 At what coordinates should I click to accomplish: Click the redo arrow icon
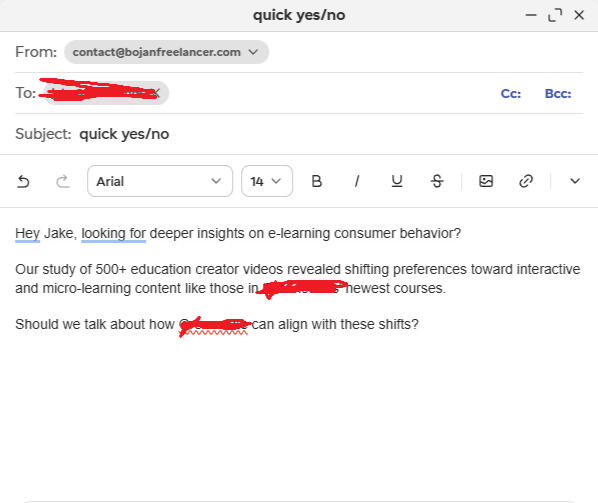pyautogui.click(x=63, y=182)
